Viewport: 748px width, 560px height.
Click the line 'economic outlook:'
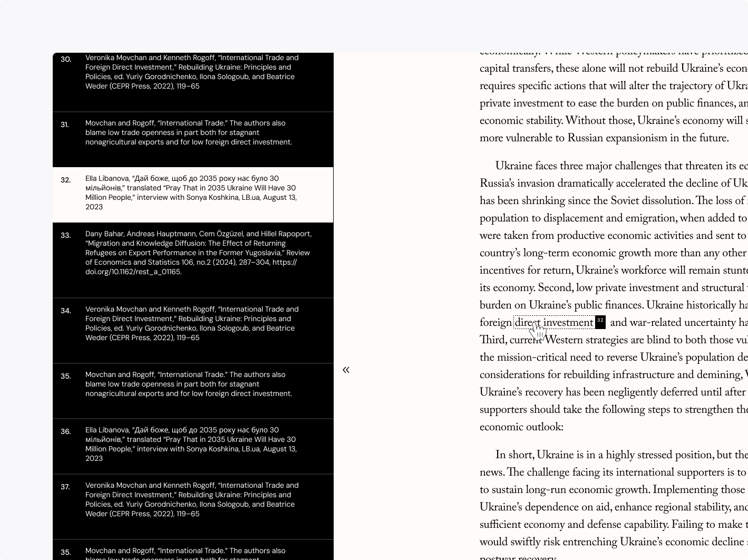[521, 427]
